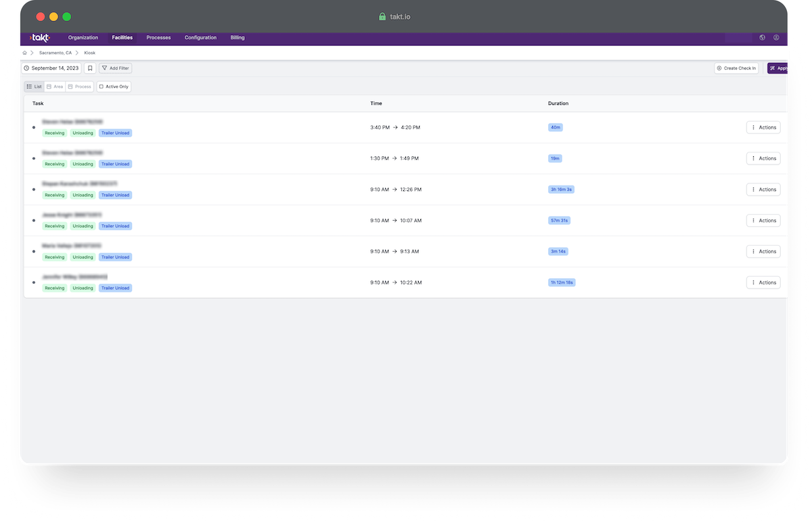Click the kebab icon on the first Actions button
This screenshot has height=522, width=812.
click(x=753, y=127)
